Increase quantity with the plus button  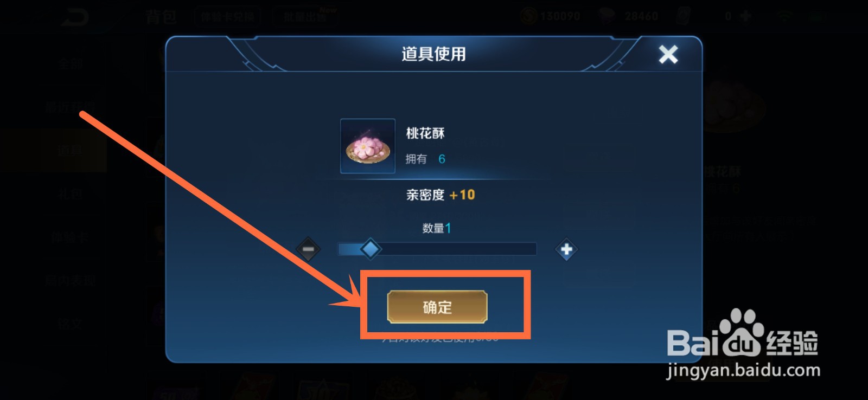pos(566,249)
